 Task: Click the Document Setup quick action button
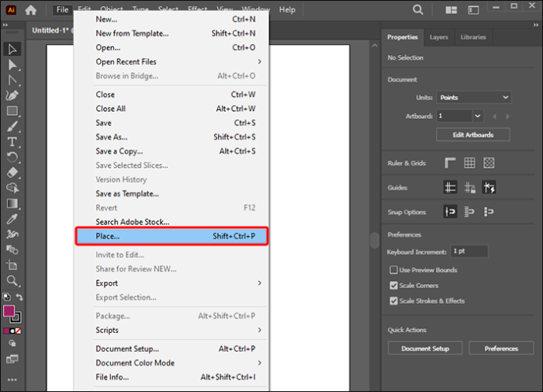pos(425,349)
